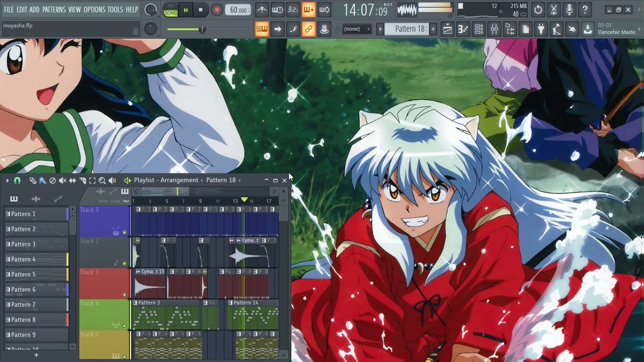644x362 pixels.
Task: Select the Mute tool
Action: [x=62, y=180]
